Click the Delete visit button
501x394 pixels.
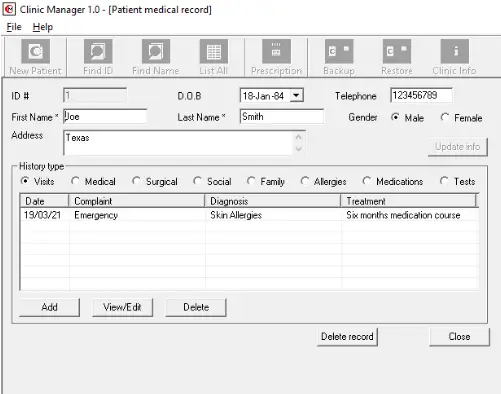pyautogui.click(x=196, y=307)
